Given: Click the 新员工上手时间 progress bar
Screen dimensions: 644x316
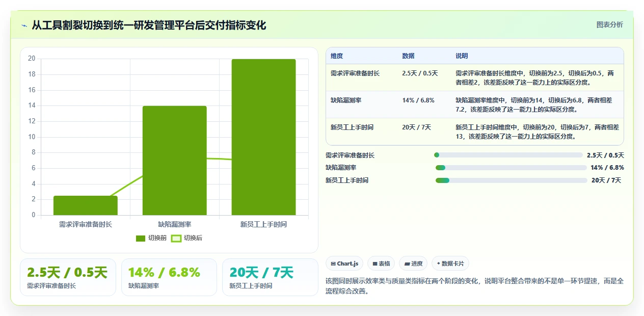Looking at the screenshot, I should pos(512,180).
